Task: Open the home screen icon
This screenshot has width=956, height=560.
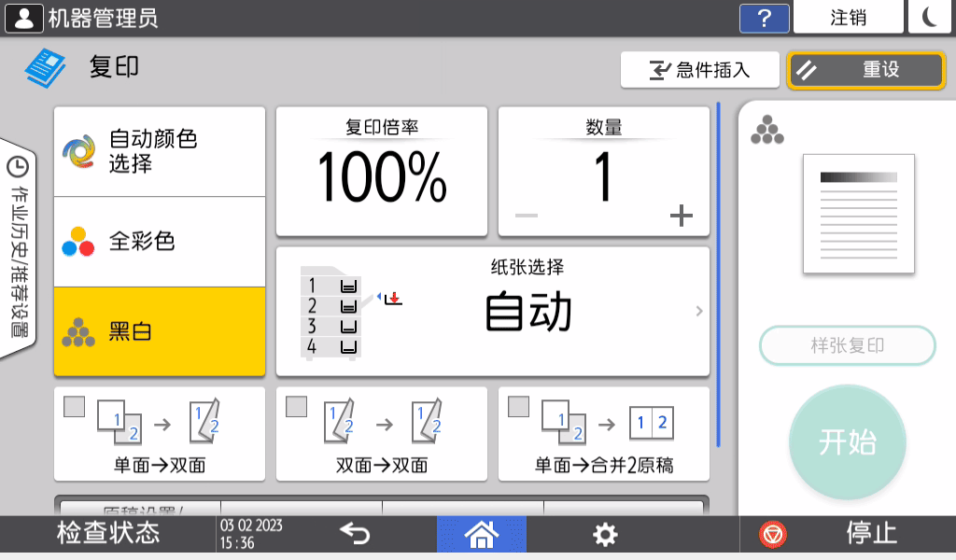Action: [481, 534]
